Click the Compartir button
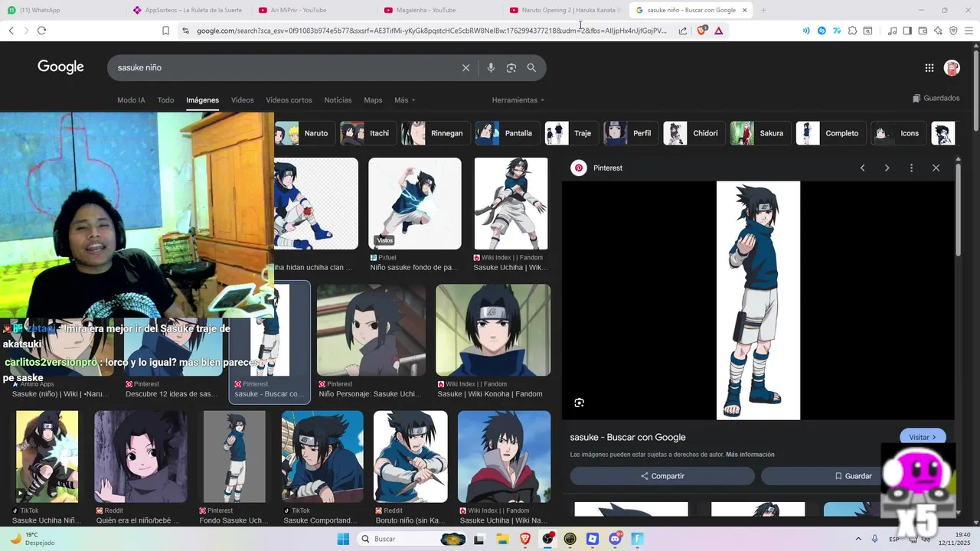This screenshot has width=980, height=551. [x=662, y=476]
